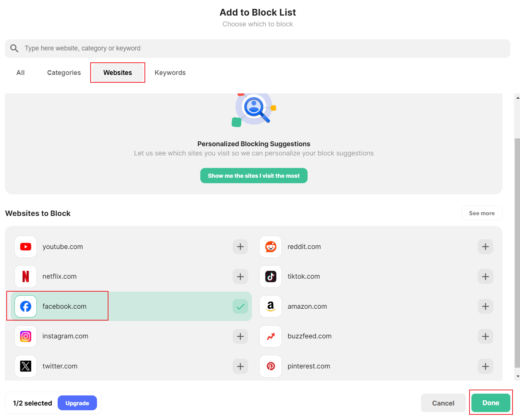The image size is (520, 420).
Task: Click the netflix.com label text
Action: [59, 276]
